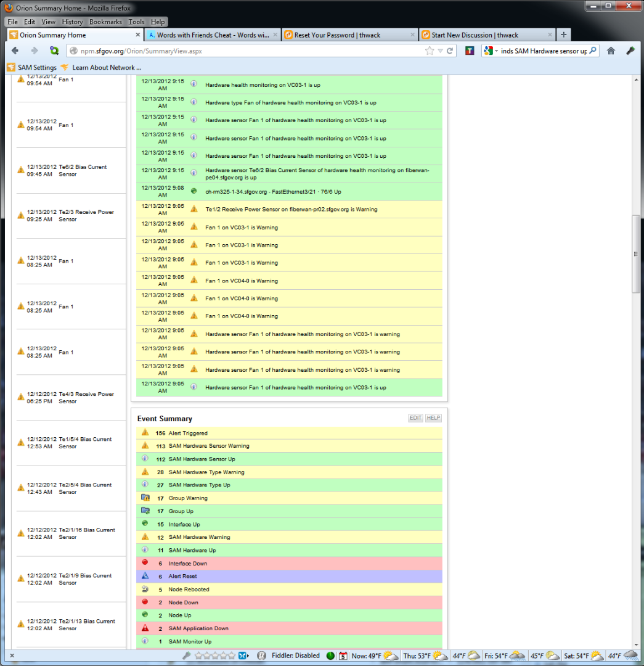Open the History menu
Image resolution: width=644 pixels, height=666 pixels.
click(x=72, y=22)
